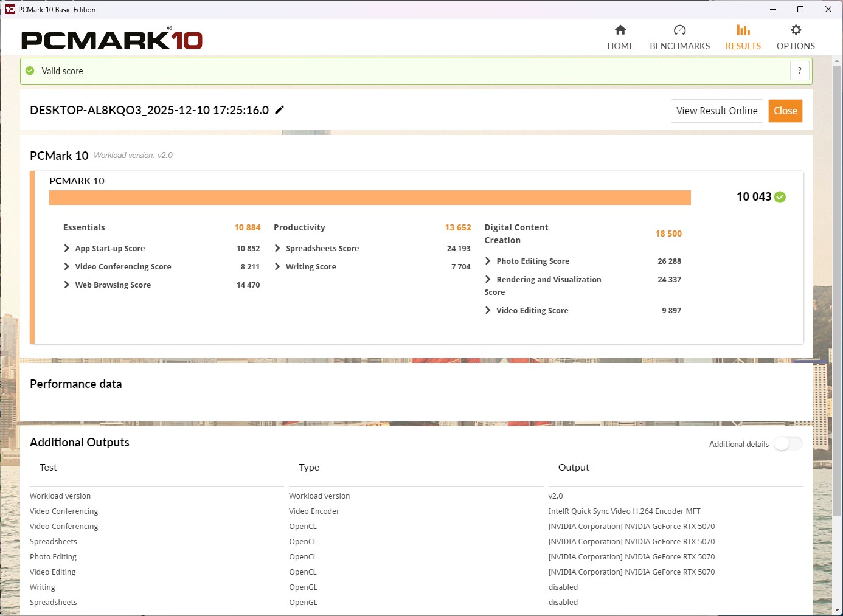This screenshot has height=616, width=843.
Task: Click the Valid score green checkmark icon
Action: [x=30, y=71]
